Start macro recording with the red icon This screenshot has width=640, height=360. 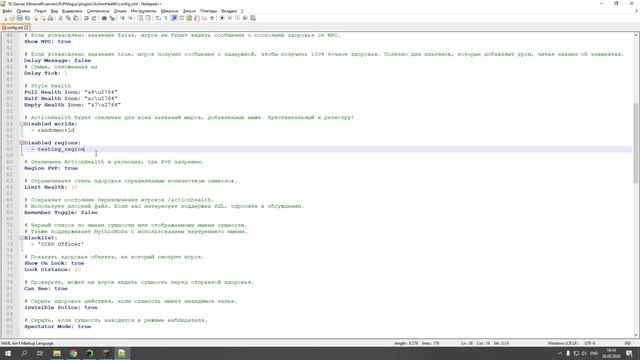click(x=222, y=18)
